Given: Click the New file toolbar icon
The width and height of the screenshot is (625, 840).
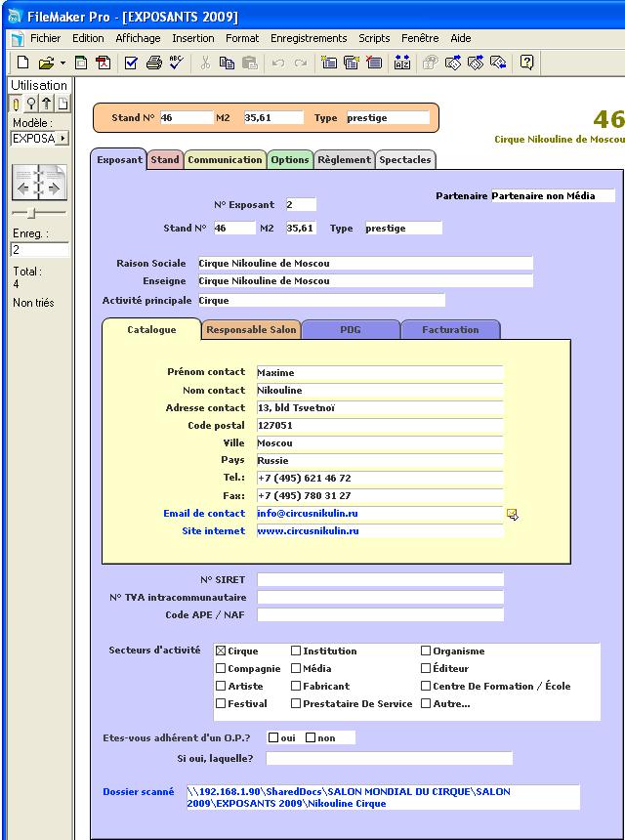Looking at the screenshot, I should tap(22, 63).
